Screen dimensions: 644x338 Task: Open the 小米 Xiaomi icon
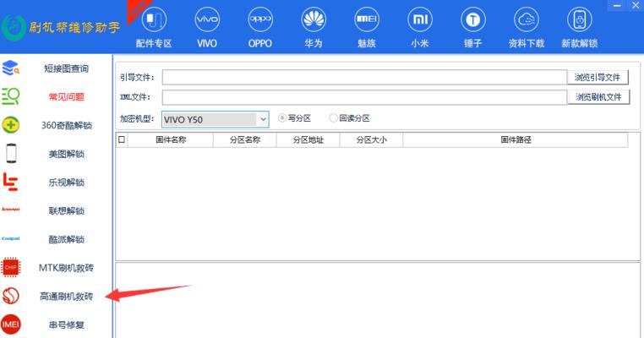tap(420, 19)
